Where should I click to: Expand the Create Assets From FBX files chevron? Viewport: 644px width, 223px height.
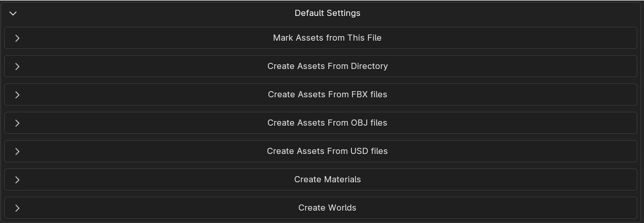click(x=18, y=95)
